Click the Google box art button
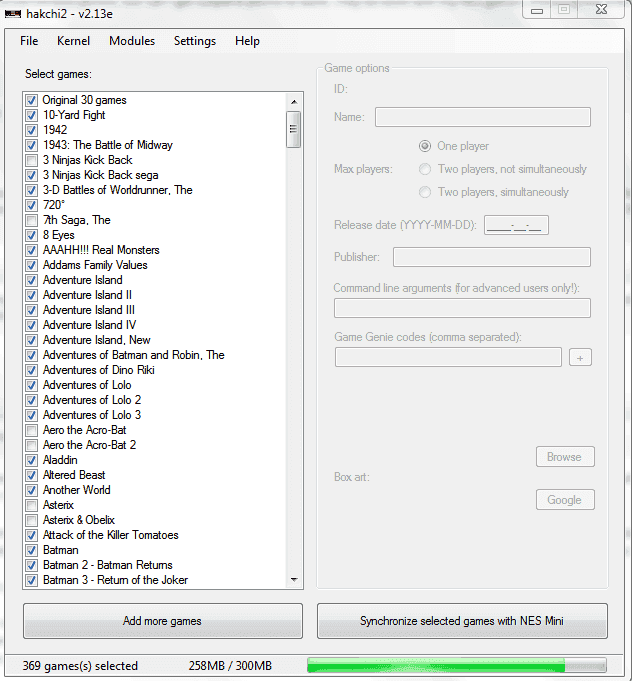 point(565,500)
